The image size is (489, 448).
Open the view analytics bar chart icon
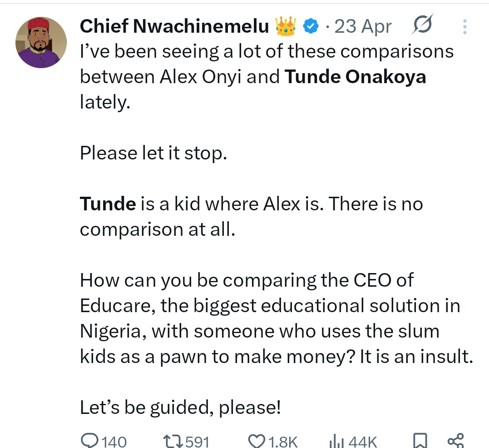coord(336,441)
